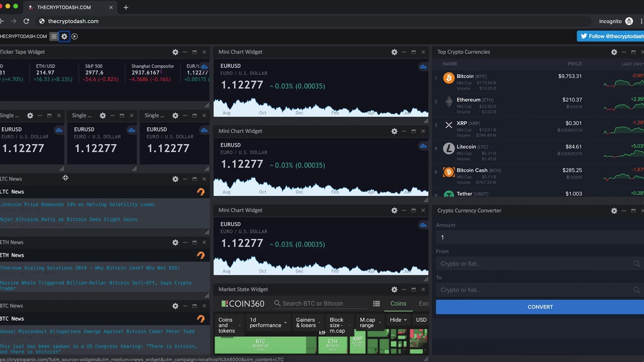Open Market State Widget settings gear
644x362 pixels.
[394, 290]
